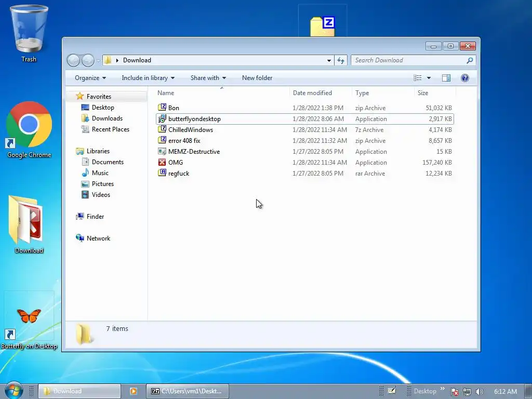Expand address bar history dropdown
This screenshot has height=399, width=532.
[x=329, y=60]
